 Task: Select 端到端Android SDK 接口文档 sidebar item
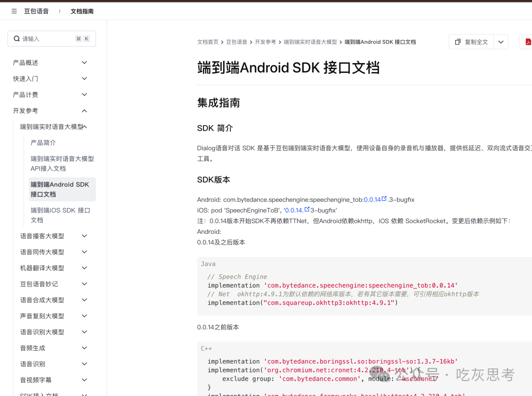pyautogui.click(x=63, y=189)
